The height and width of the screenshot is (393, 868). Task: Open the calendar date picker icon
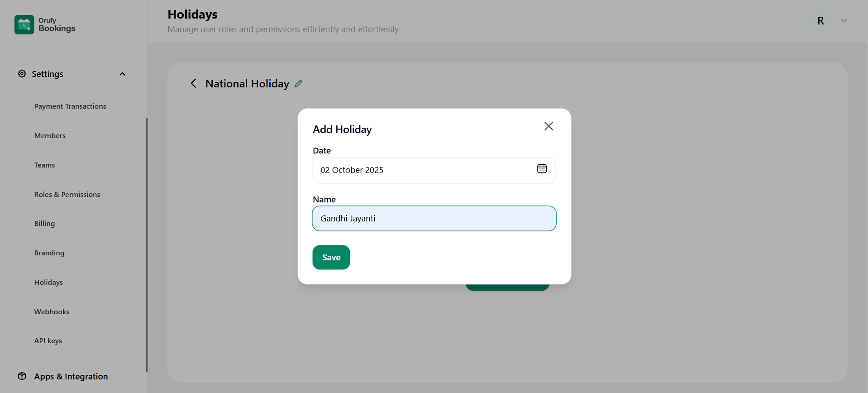542,169
